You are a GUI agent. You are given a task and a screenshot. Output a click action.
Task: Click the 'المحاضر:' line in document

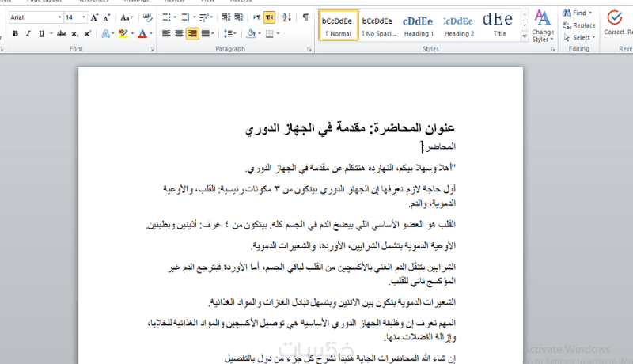click(438, 146)
